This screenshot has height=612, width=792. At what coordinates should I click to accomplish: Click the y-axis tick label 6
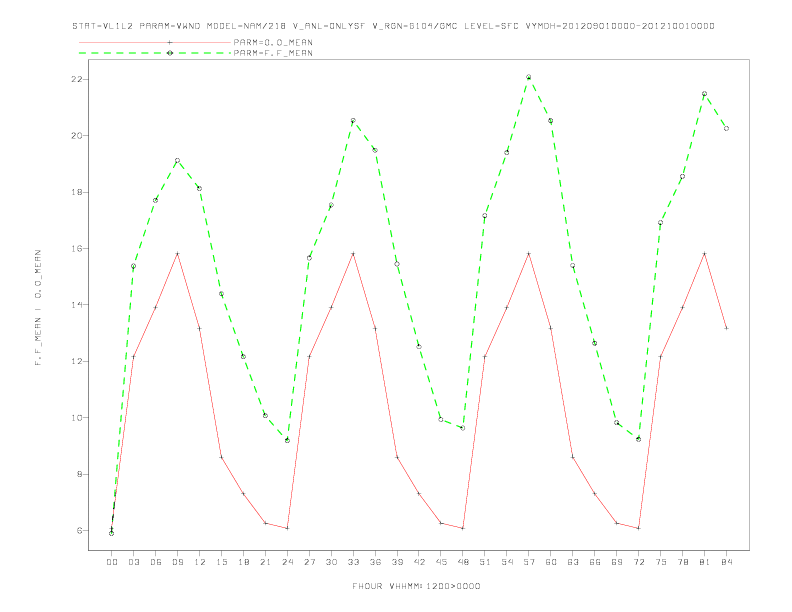(x=79, y=530)
